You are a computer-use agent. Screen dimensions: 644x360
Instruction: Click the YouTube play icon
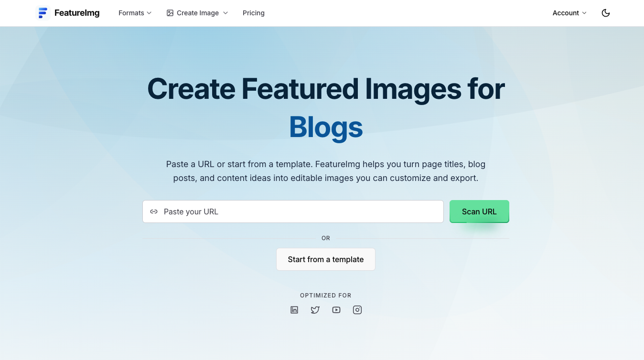[336, 310]
